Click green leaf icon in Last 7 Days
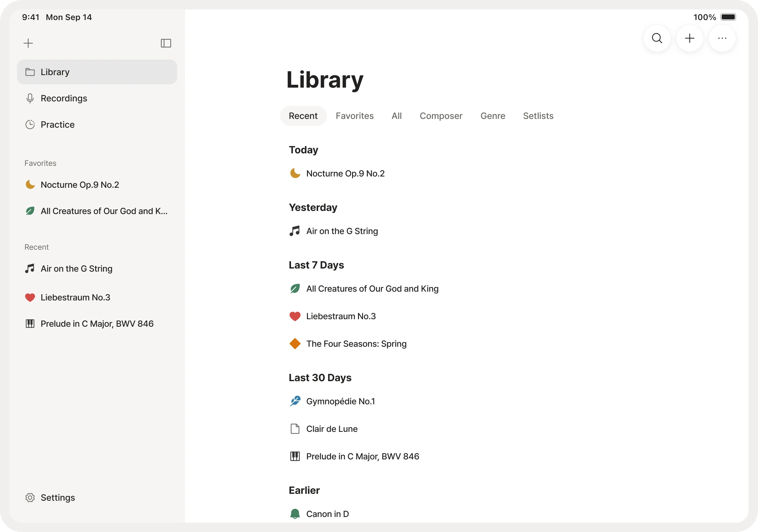 point(295,289)
